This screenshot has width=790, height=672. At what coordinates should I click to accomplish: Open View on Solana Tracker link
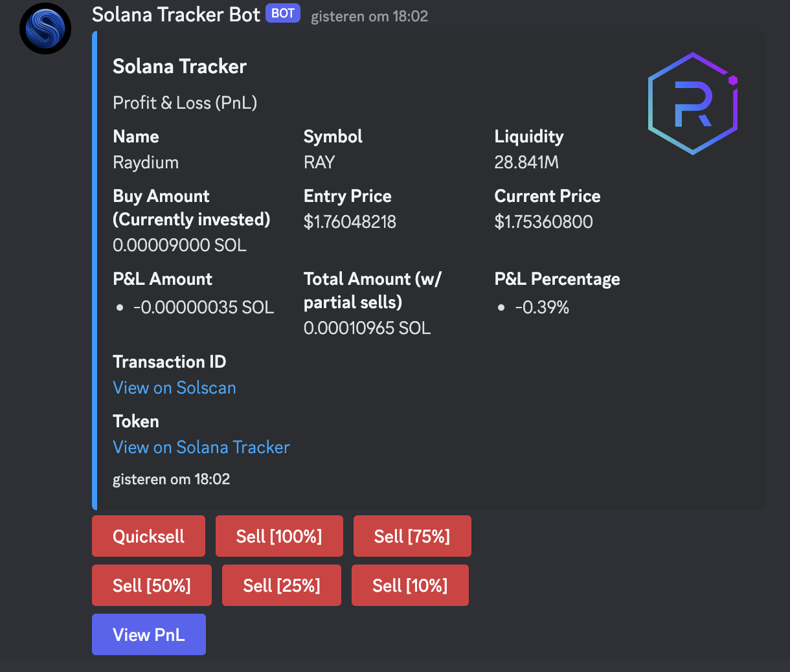[201, 447]
